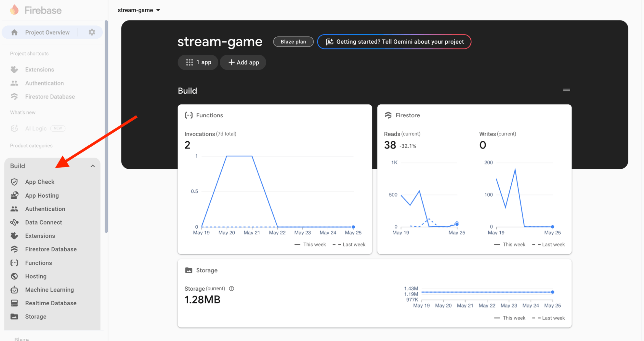Image resolution: width=644 pixels, height=341 pixels.
Task: Click the App Hosting icon in sidebar
Action: click(x=14, y=196)
